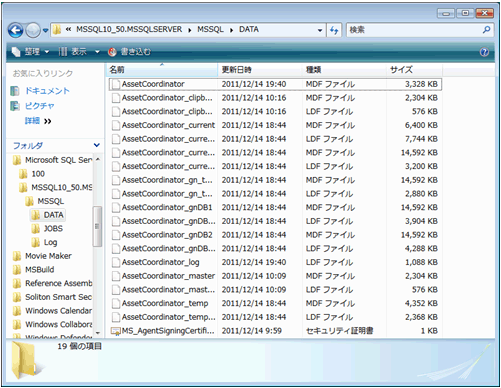Image resolution: width=501 pixels, height=388 pixels.
Task: Expand arrow after MSSQL breadcrumb
Action: tap(231, 30)
